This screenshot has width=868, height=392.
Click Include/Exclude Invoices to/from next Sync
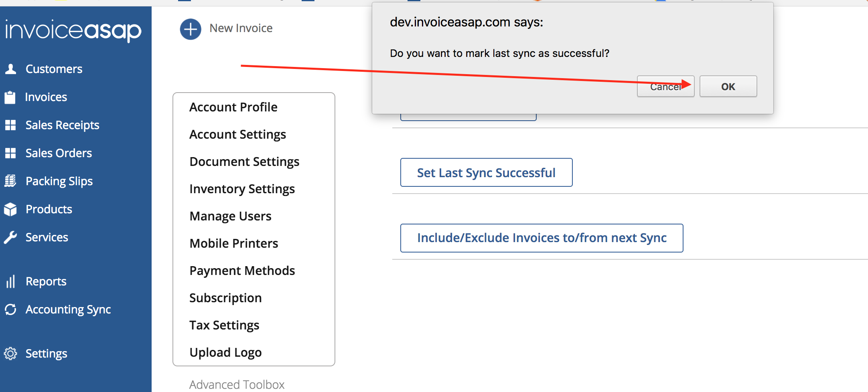(541, 238)
